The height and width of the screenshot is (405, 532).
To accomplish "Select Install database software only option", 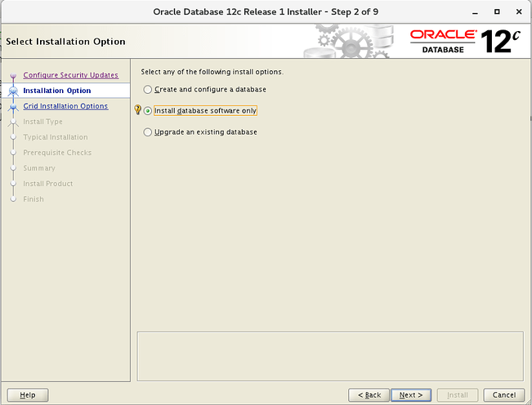I will tap(200, 111).
